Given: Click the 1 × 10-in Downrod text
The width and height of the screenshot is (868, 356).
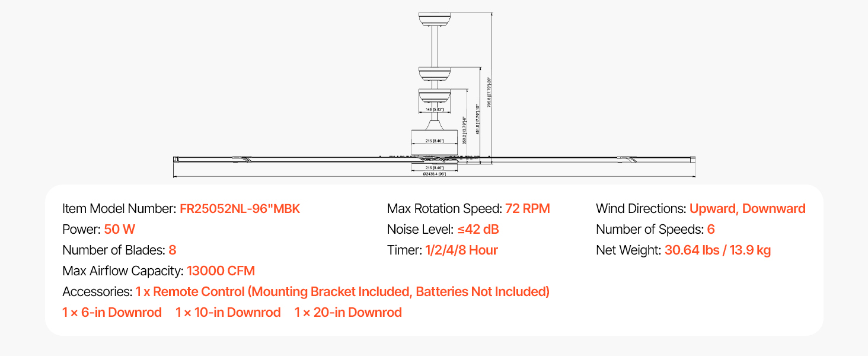Looking at the screenshot, I should 228,313.
